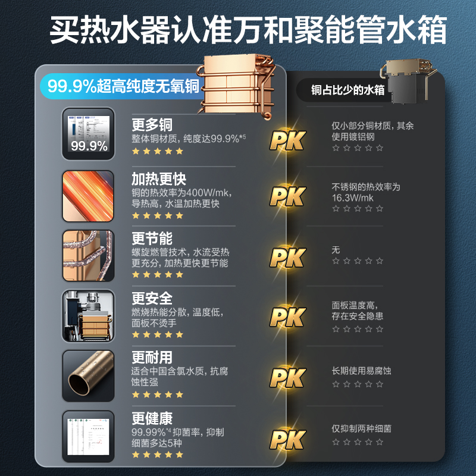Open the antibacterial test report thumbnail

coord(88,436)
